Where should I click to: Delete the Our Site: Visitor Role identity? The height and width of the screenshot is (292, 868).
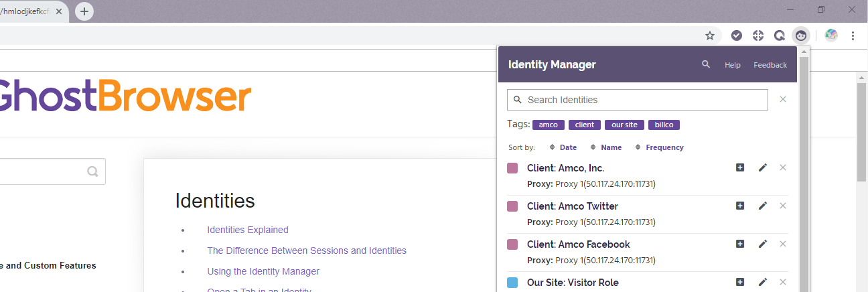pyautogui.click(x=783, y=282)
